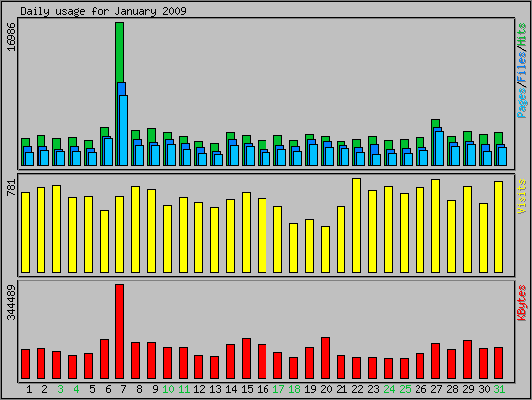
Task: Click the yellow Visits bar for day 1
Action: coord(25,232)
